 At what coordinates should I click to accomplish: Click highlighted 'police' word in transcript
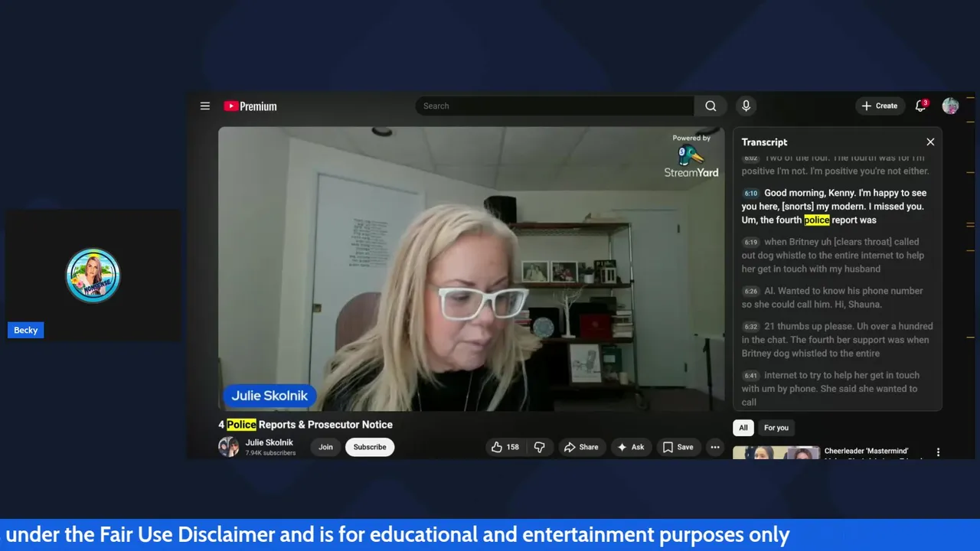(817, 220)
